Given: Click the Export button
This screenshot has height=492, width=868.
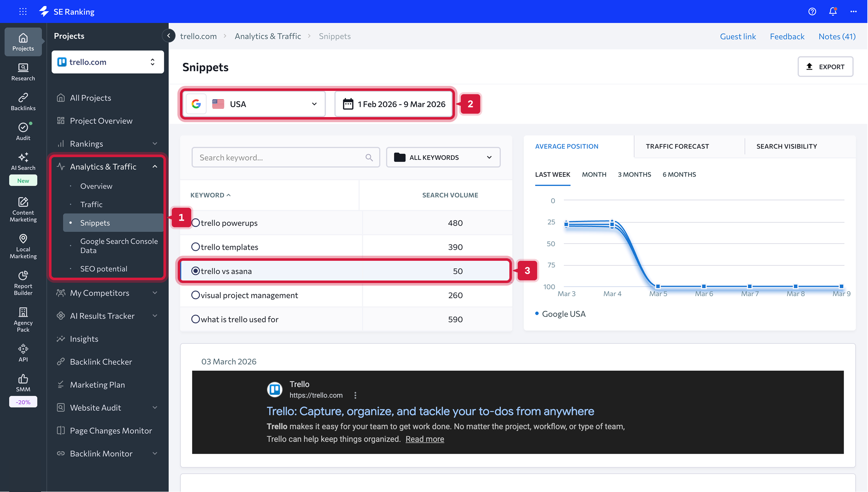Looking at the screenshot, I should (x=825, y=67).
